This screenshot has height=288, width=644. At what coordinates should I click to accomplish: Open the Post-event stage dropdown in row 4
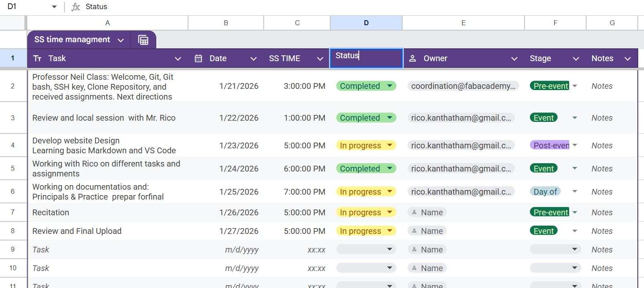point(575,145)
